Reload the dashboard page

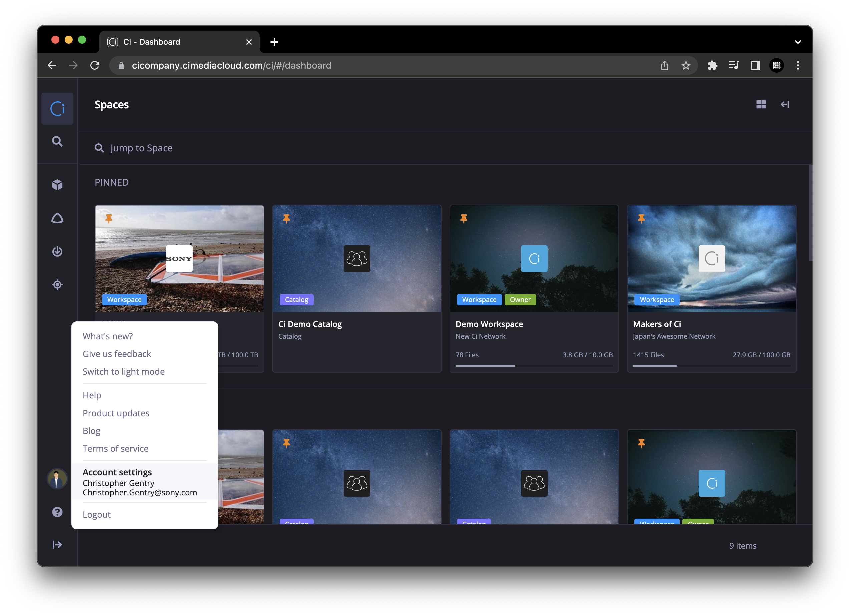point(95,66)
